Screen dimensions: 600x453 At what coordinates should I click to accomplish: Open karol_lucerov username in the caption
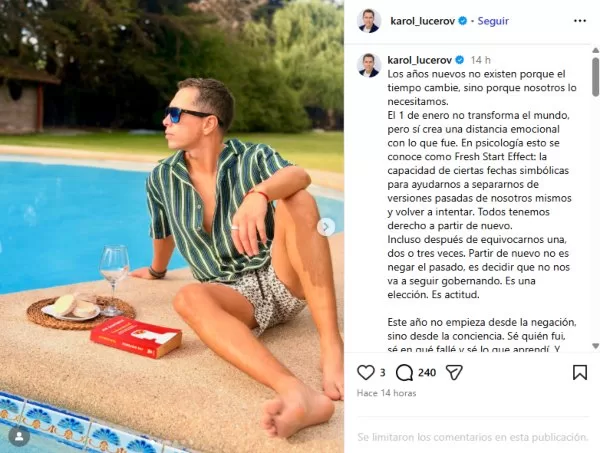(420, 60)
